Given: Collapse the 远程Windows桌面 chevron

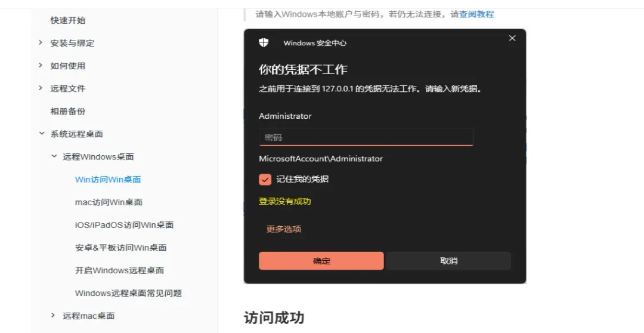Looking at the screenshot, I should click(54, 156).
